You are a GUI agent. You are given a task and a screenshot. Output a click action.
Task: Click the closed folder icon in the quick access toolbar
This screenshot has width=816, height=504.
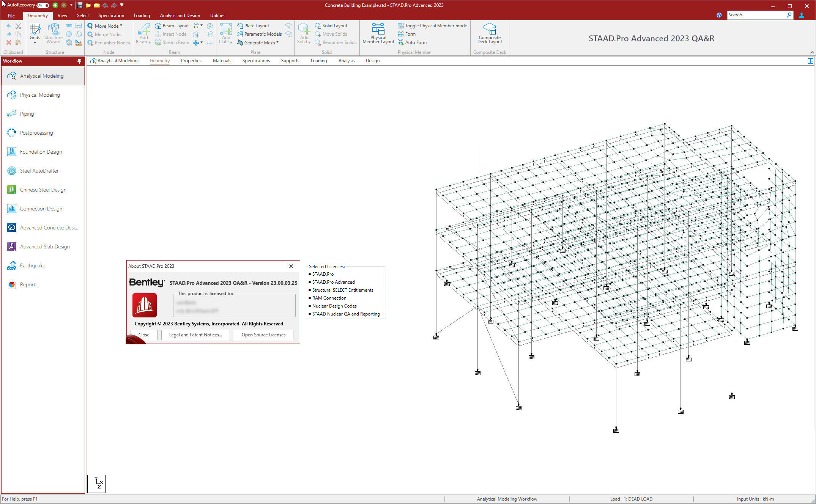(x=97, y=5)
